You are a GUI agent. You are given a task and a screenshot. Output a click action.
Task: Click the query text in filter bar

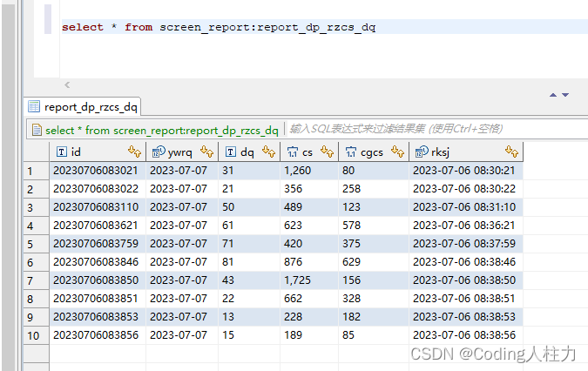(x=162, y=130)
